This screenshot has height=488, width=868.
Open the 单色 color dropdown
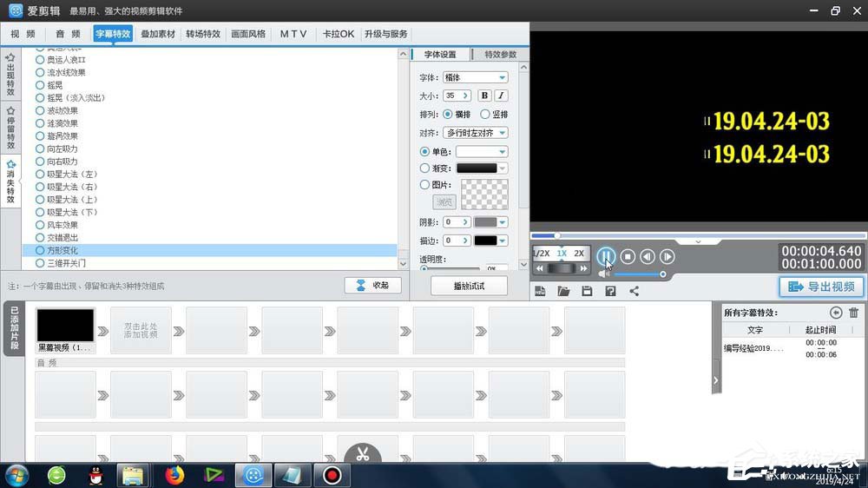click(x=482, y=151)
